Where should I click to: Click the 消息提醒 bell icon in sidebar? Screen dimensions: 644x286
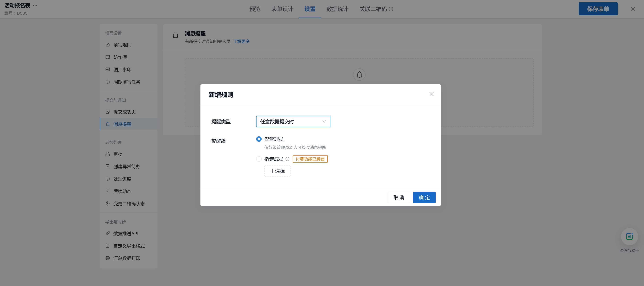pos(107,124)
